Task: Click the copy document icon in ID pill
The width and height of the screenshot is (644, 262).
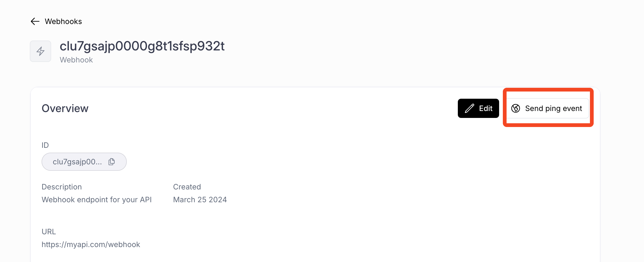Action: (x=111, y=161)
